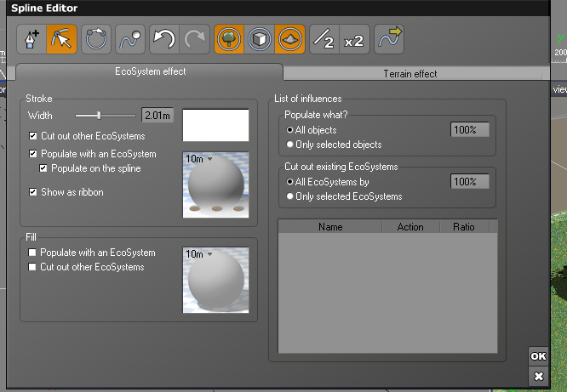
Task: Select the add spline point pen tool
Action: point(31,39)
